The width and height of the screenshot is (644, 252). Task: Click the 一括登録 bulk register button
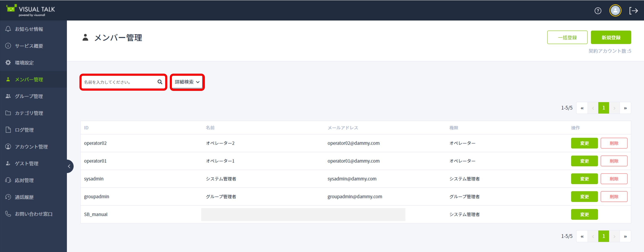[567, 37]
